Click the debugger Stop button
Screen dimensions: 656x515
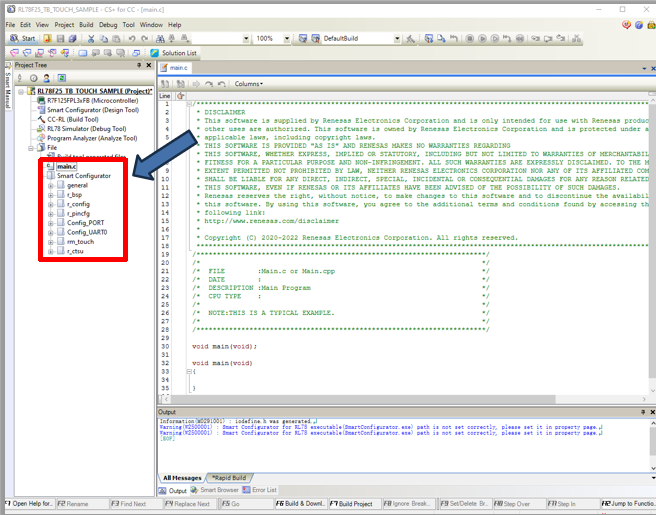coord(470,38)
